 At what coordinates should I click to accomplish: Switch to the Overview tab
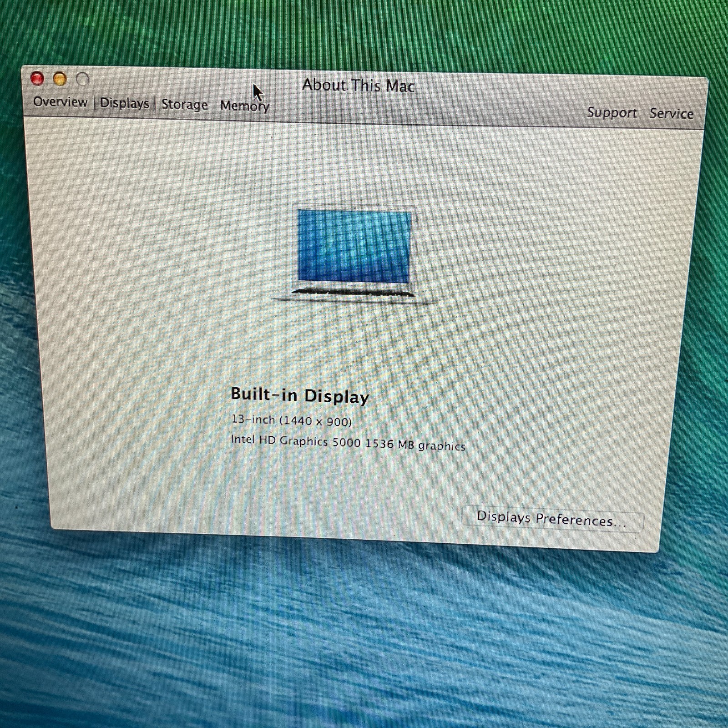pyautogui.click(x=60, y=101)
